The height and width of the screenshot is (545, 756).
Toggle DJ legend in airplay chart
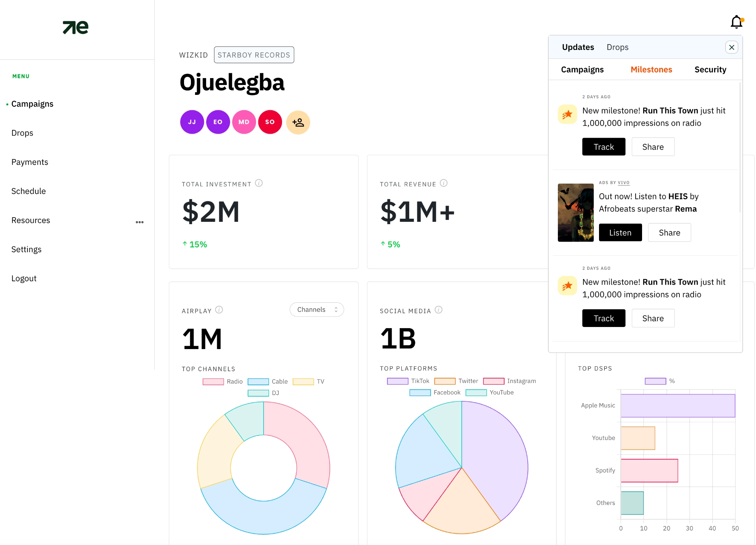coord(263,393)
